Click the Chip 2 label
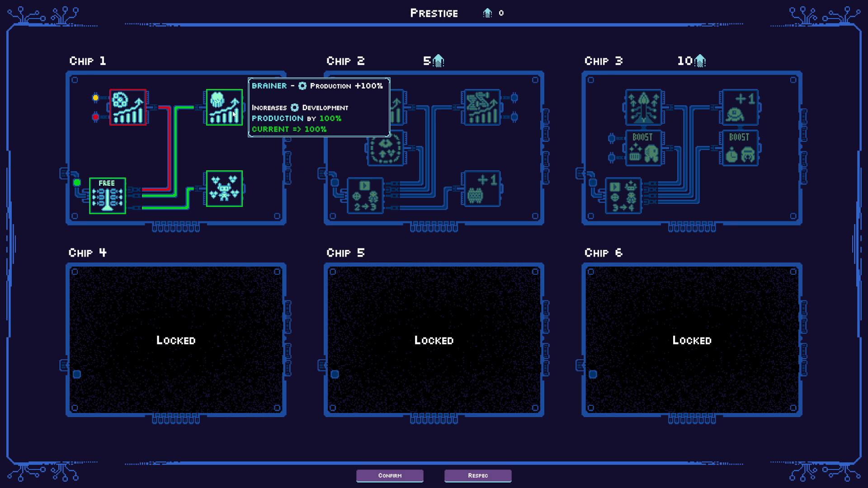868x488 pixels. tap(345, 61)
